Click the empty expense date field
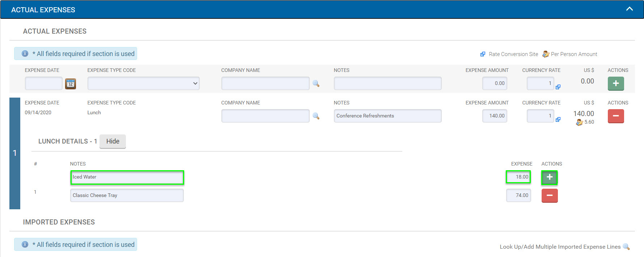 tap(43, 83)
